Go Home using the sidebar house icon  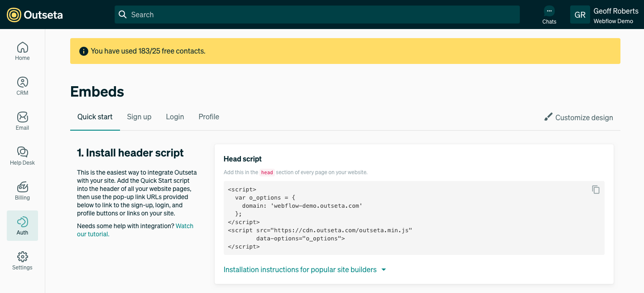coord(22,51)
